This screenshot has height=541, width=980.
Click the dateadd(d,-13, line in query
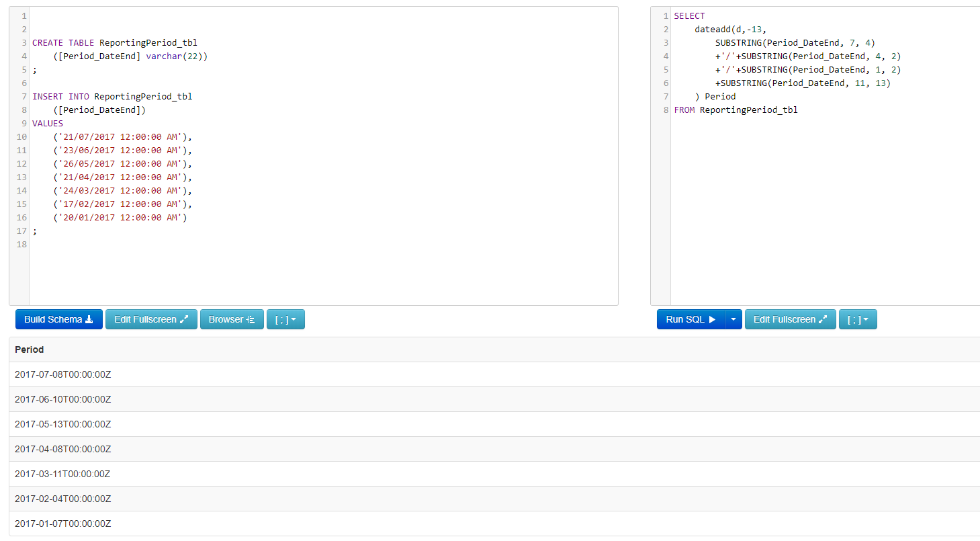tap(731, 29)
